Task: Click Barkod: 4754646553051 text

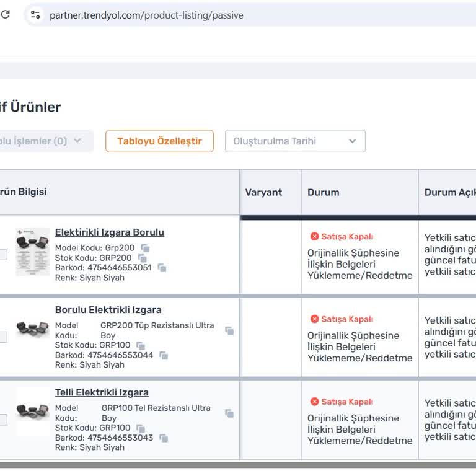Action: (x=104, y=268)
